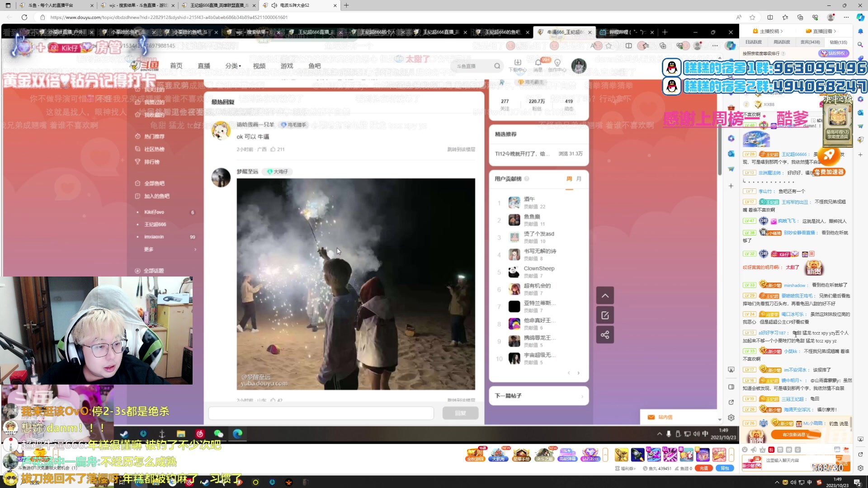Click the red 粉 fan badge icon
868x488 pixels.
point(771,450)
